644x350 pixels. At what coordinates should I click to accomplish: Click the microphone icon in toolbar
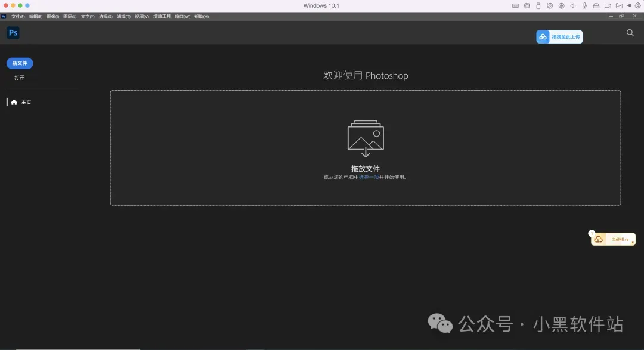point(584,6)
